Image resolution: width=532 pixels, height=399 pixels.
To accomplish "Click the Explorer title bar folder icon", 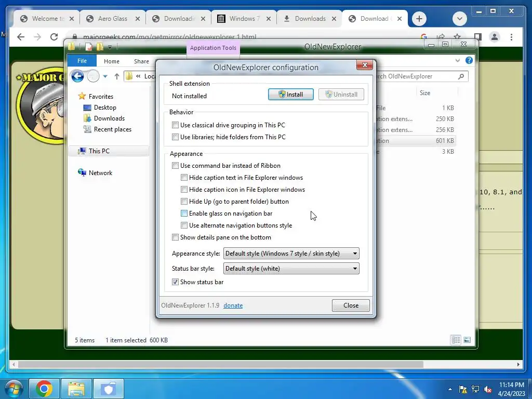I will (71, 46).
